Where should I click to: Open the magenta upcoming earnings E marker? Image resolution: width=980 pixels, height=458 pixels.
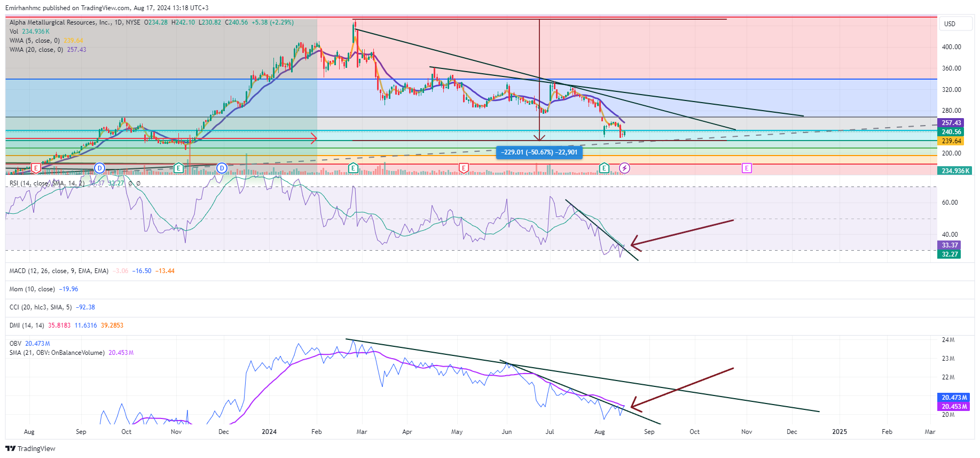[x=747, y=168]
